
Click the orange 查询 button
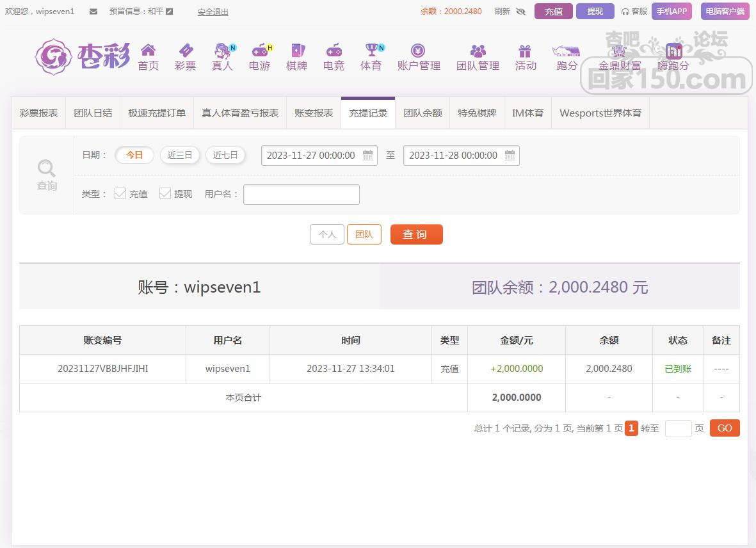(416, 234)
